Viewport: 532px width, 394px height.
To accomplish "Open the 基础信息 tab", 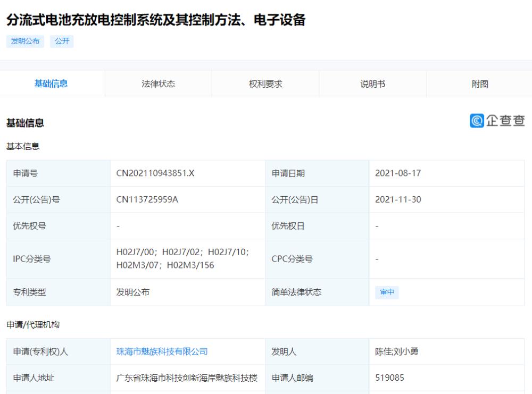I will pos(51,84).
